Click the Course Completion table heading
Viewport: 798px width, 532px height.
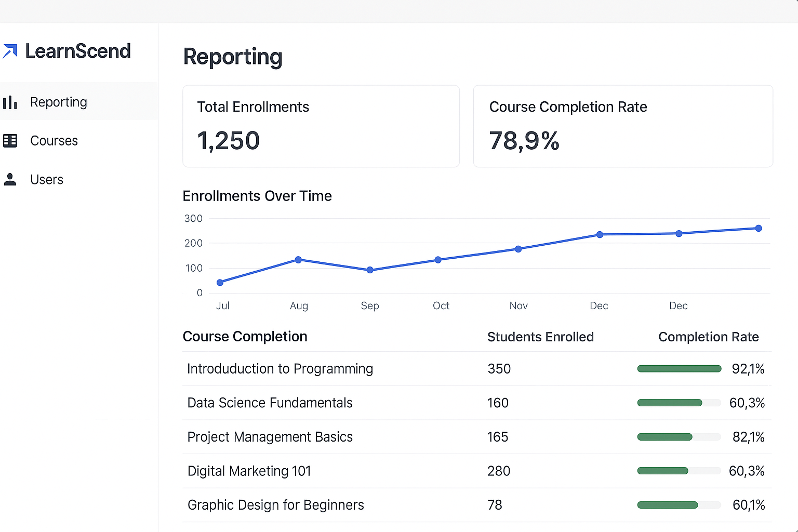(x=245, y=337)
